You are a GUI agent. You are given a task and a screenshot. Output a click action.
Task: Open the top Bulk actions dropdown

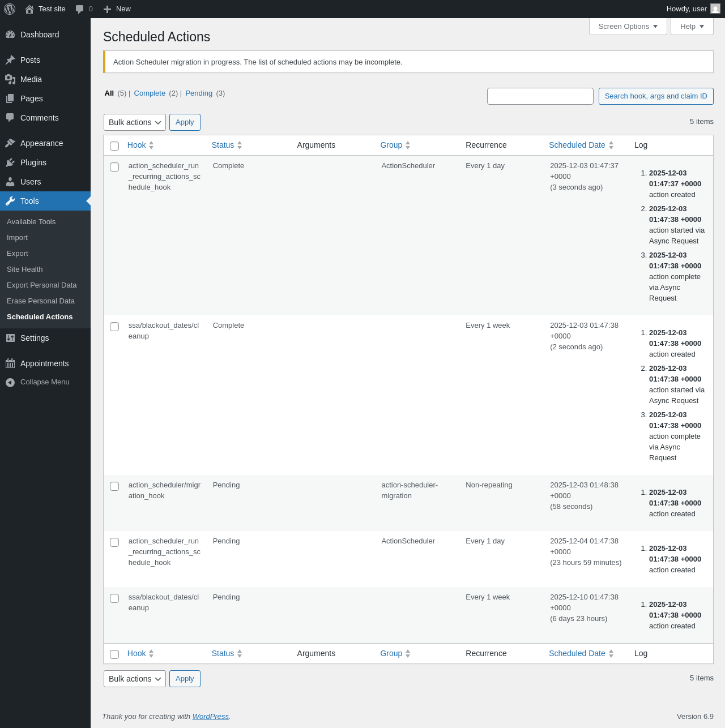(135, 122)
